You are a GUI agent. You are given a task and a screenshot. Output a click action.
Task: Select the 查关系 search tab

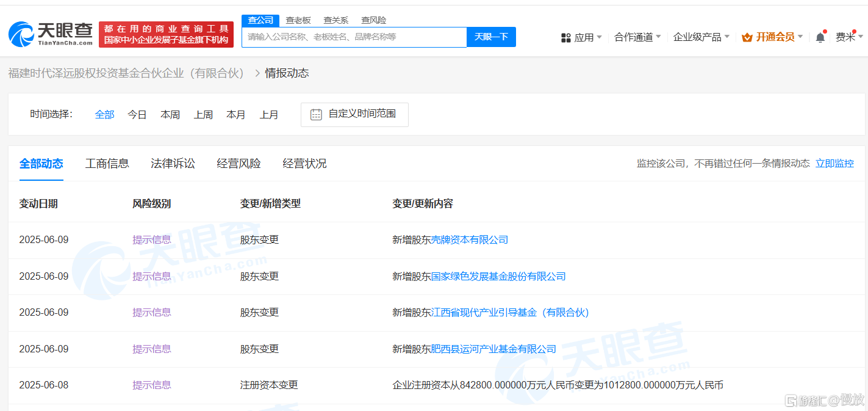pos(335,21)
